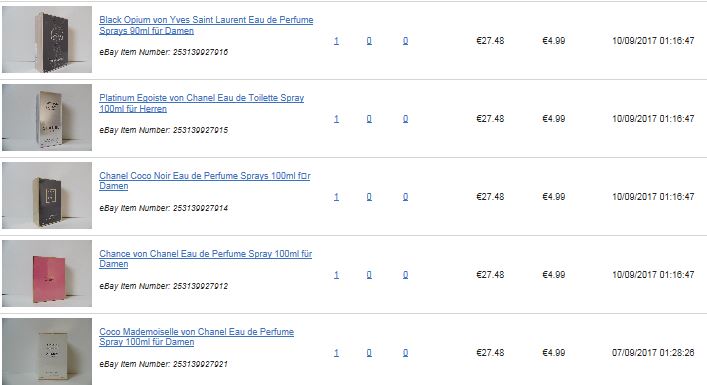This screenshot has height=385, width=707.
Task: Click the first '0' link in Black Opium row
Action: coord(369,41)
